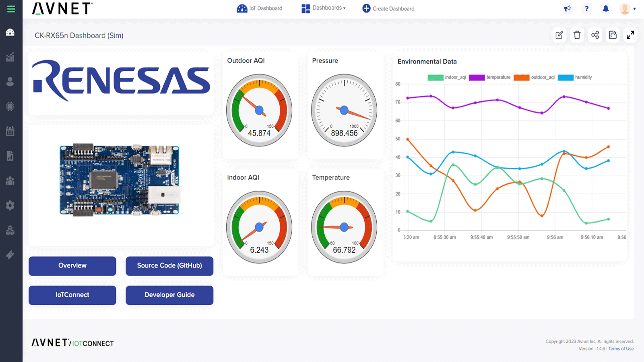Viewport: 644px width, 362px height.
Task: Open the report document sidebar icon
Action: click(x=10, y=156)
